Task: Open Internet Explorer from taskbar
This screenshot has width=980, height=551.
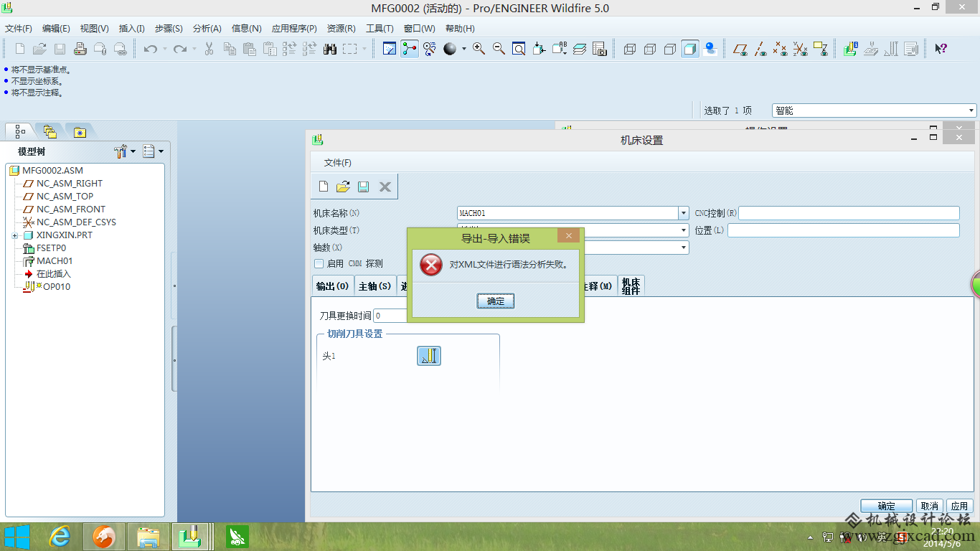Action: 60,536
